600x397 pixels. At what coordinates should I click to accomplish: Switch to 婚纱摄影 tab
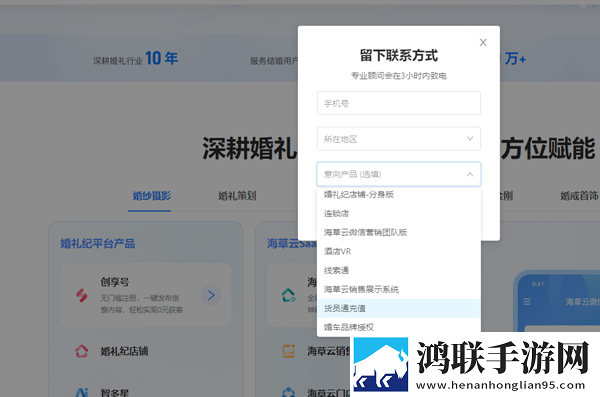click(152, 196)
